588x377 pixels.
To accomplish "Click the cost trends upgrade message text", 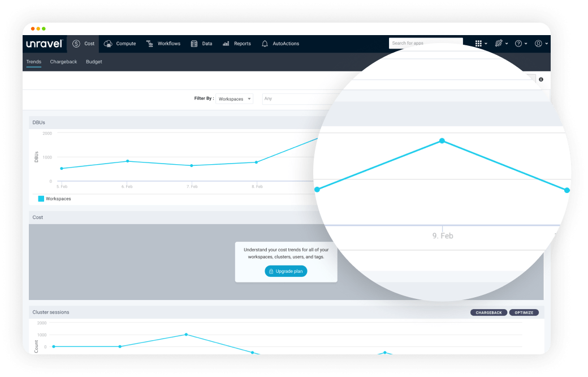I will click(286, 253).
